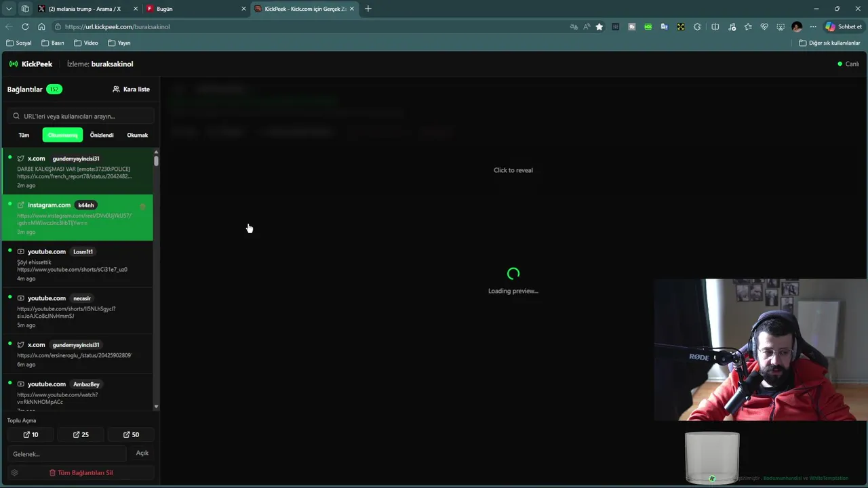This screenshot has width=868, height=488.
Task: Close the KickPeek browser tab
Action: pos(352,9)
